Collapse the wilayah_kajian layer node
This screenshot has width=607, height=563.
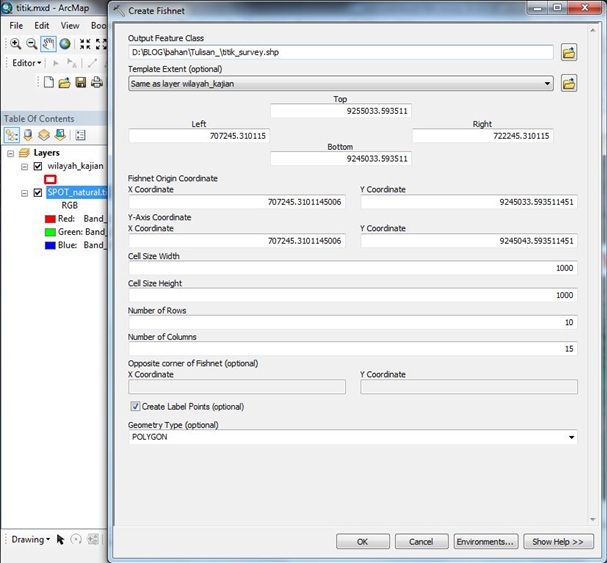pyautogui.click(x=24, y=167)
